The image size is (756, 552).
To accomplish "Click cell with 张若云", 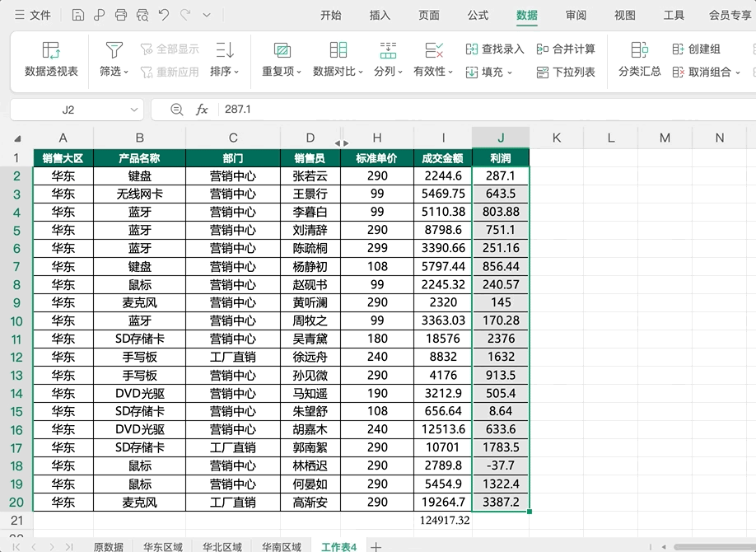I will [310, 176].
